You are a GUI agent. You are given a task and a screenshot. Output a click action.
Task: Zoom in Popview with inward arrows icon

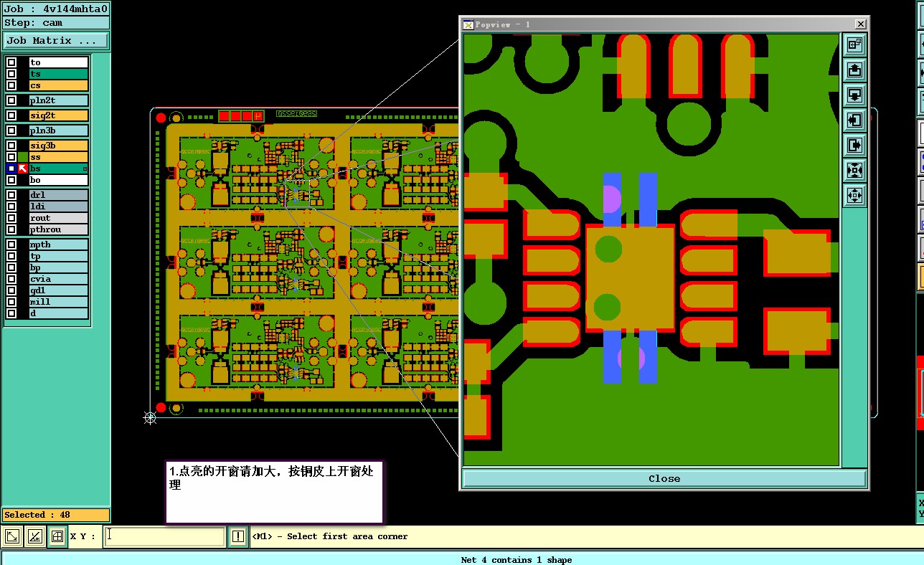[854, 171]
